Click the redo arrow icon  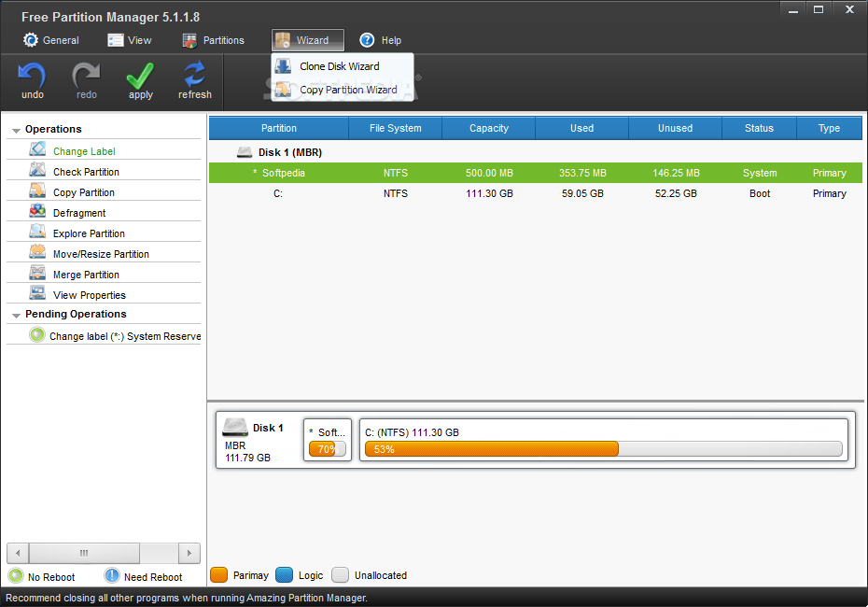click(86, 76)
